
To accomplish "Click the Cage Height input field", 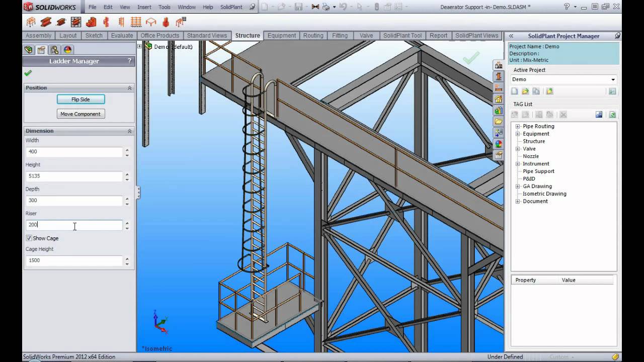I will click(x=74, y=260).
